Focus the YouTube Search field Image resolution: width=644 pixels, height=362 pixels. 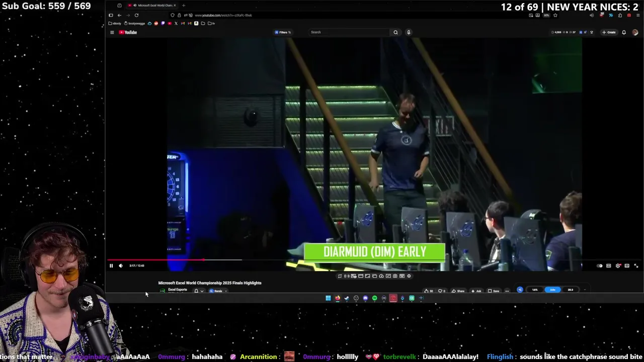(350, 32)
